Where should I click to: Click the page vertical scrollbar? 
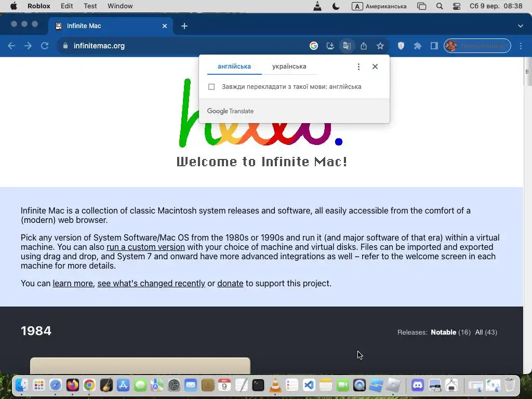(527, 72)
